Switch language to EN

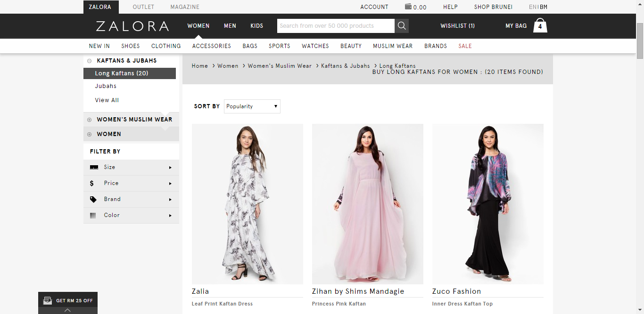tap(533, 7)
